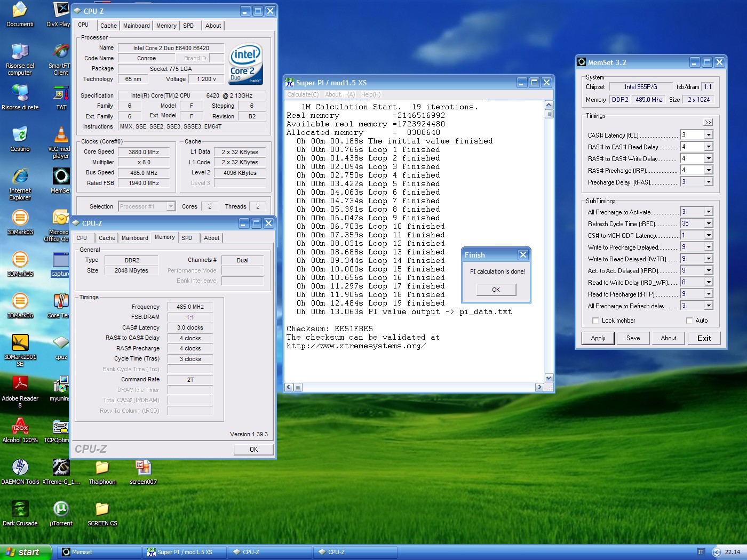Screen dimensions: 747x560
Task: Expand MemSet timings with >> button
Action: click(x=708, y=122)
